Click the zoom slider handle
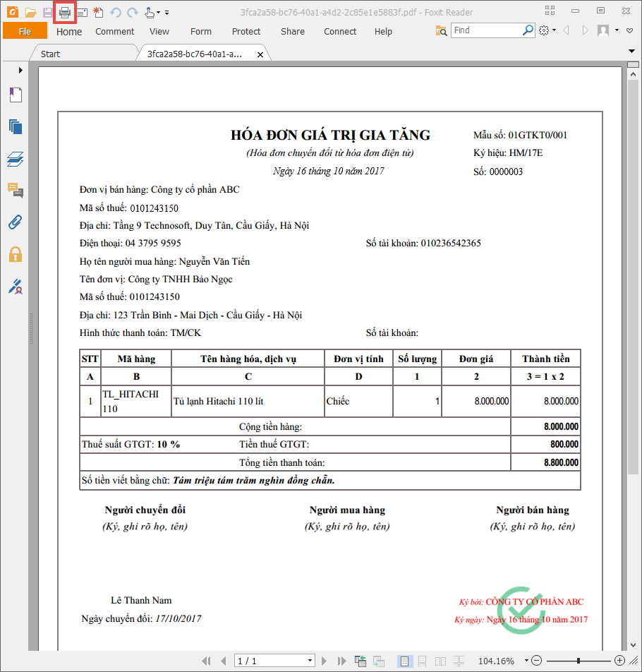Viewport: 642px width, 672px height. click(579, 661)
